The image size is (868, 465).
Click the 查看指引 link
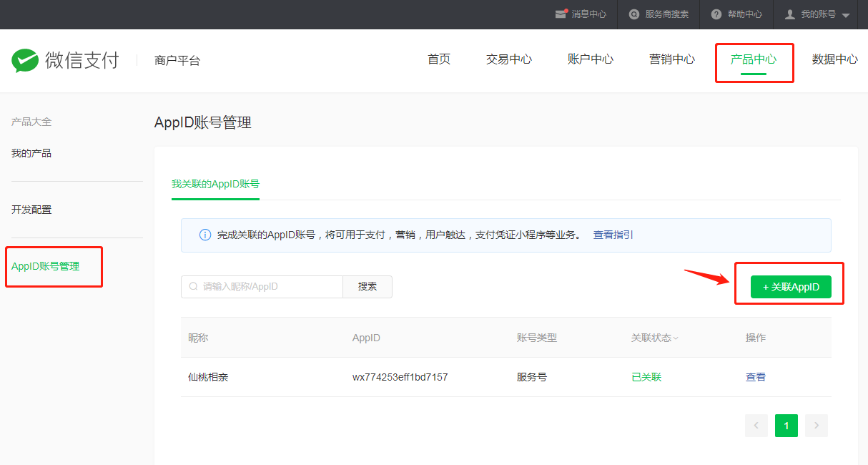[613, 235]
